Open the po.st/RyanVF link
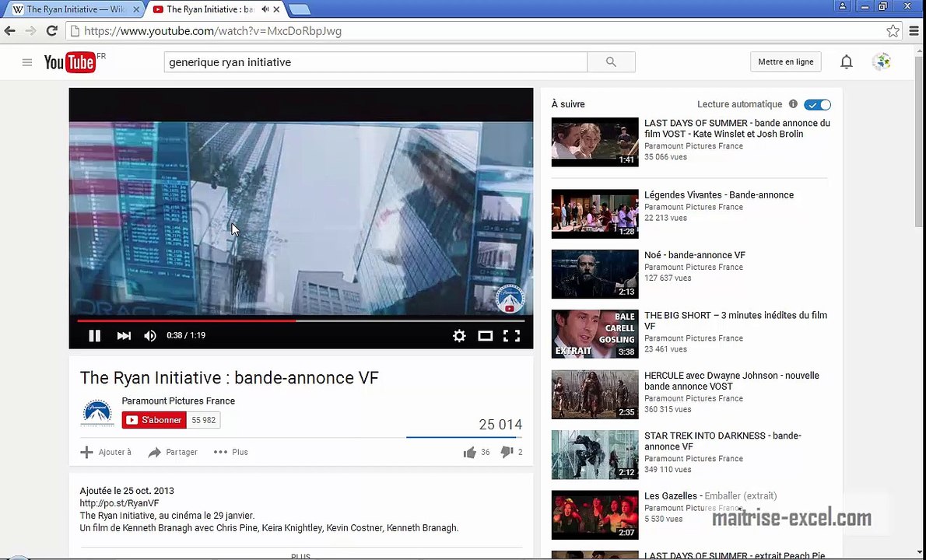The width and height of the screenshot is (926, 560). [119, 503]
